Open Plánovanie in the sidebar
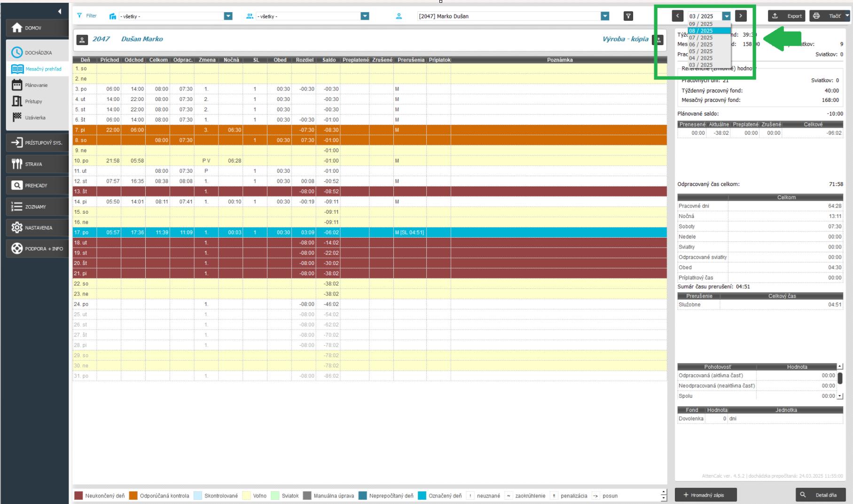 coord(36,85)
